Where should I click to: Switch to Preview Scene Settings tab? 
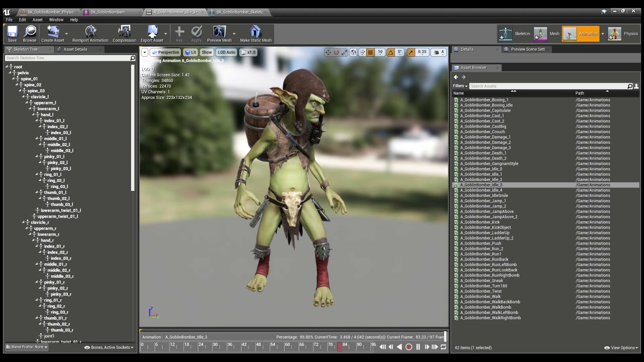click(528, 49)
